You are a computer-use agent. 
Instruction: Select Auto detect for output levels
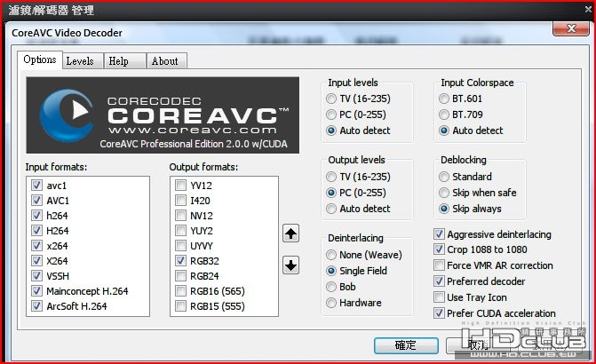[x=331, y=209]
